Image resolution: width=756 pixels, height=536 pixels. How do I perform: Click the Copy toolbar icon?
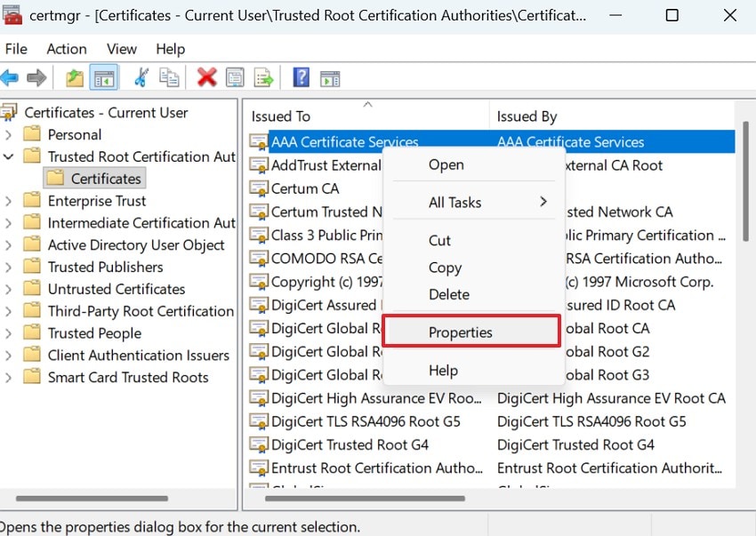(169, 77)
